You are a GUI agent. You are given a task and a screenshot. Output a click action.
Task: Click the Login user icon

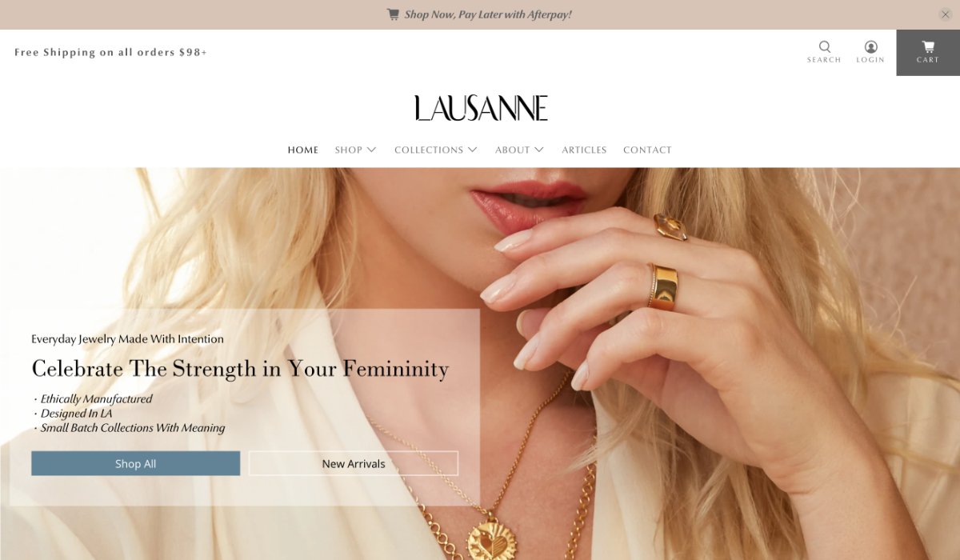click(870, 46)
